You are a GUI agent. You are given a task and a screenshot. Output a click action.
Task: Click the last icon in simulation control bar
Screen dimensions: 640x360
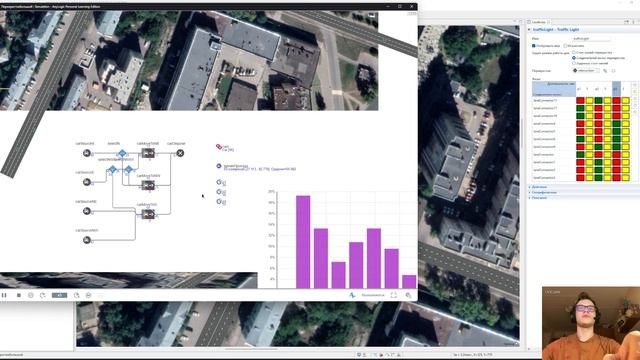(x=89, y=295)
